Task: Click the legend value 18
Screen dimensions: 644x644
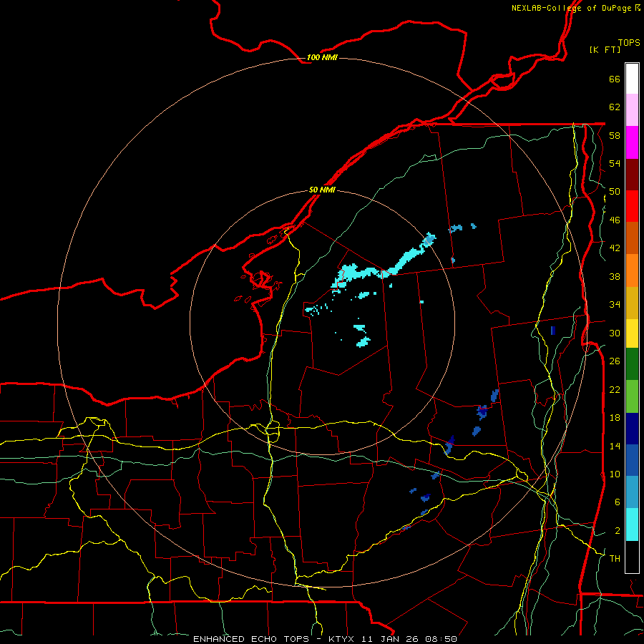Action: (x=615, y=418)
